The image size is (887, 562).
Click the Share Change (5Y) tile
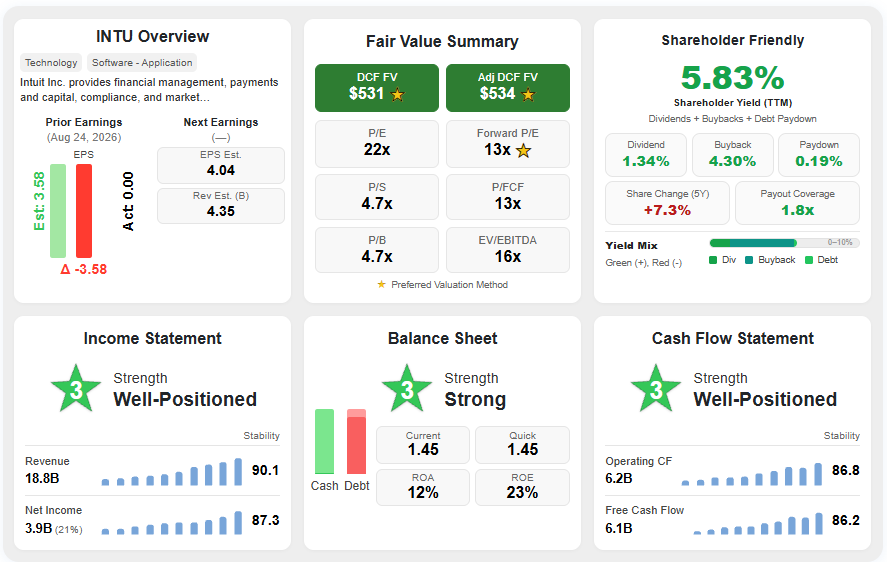pos(668,203)
